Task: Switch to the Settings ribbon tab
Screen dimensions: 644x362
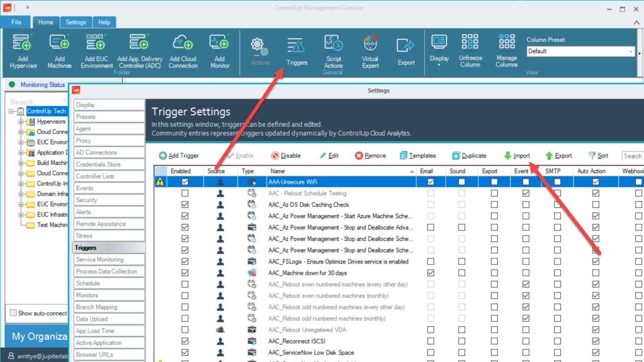Action: coord(76,22)
